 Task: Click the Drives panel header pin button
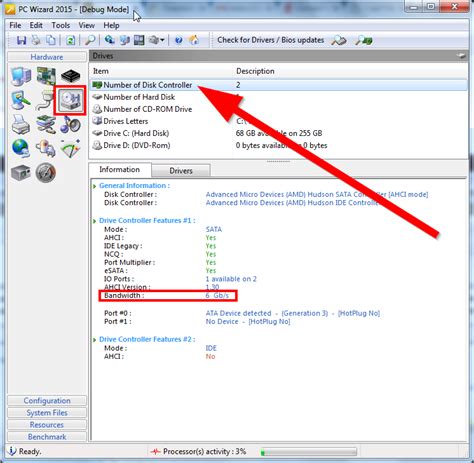[462, 56]
